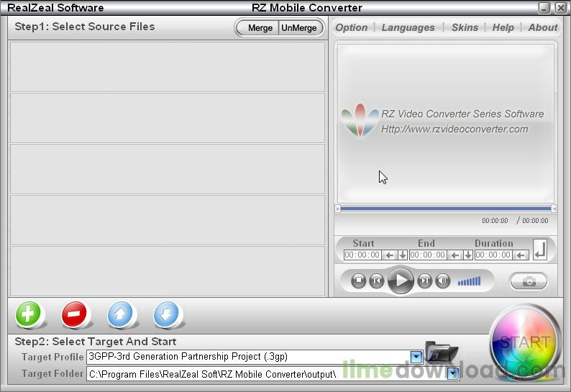Apply trim with return arrow icon

540,250
